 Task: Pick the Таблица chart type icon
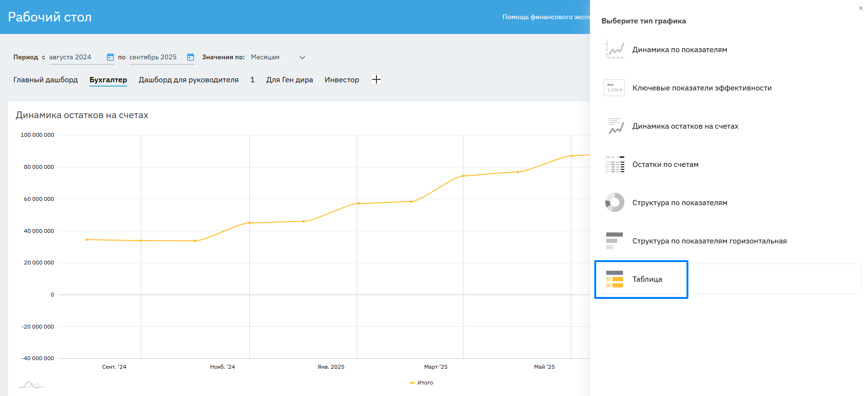pos(614,279)
